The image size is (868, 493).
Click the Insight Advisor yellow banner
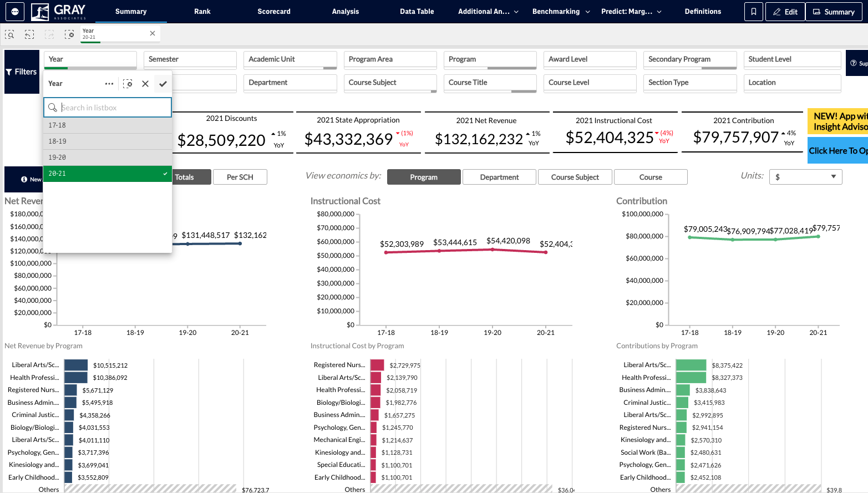tap(837, 121)
